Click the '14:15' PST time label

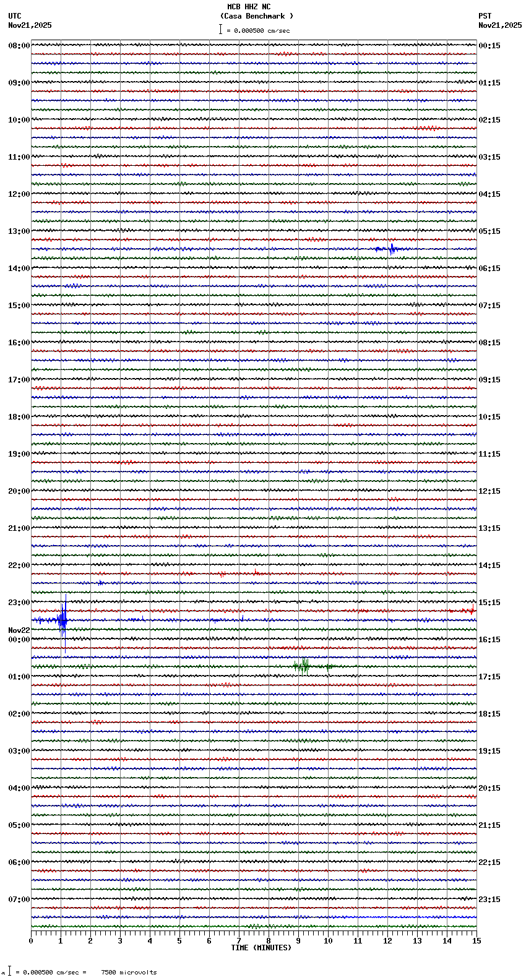489,565
